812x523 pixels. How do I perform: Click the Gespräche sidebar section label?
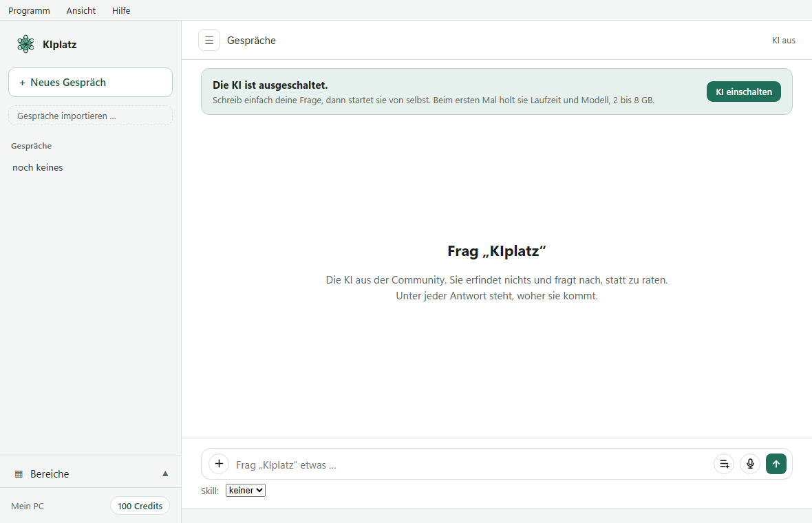point(31,145)
